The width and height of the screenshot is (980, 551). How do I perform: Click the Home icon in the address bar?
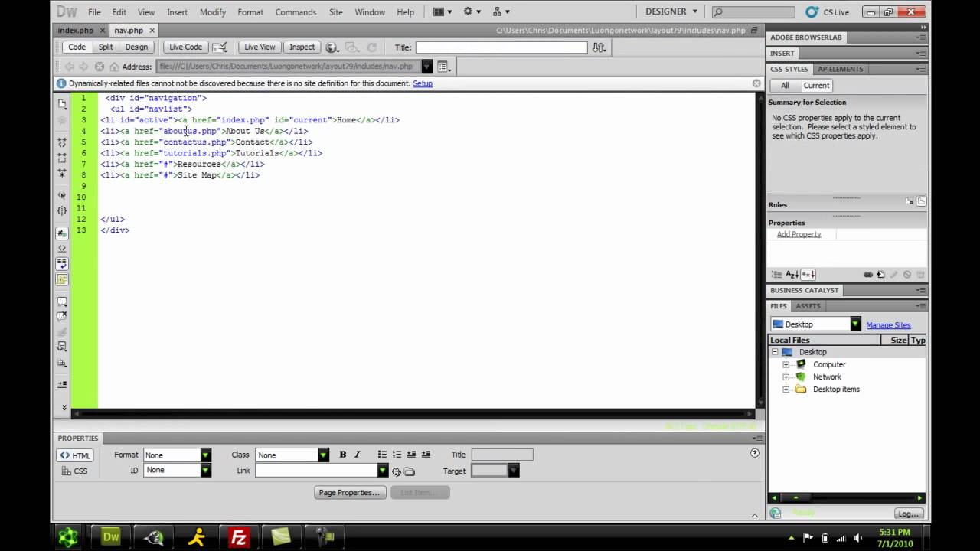(x=114, y=67)
